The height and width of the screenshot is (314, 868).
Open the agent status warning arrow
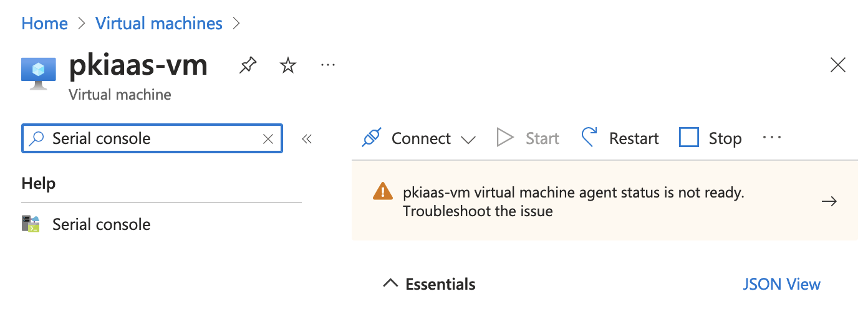point(829,201)
